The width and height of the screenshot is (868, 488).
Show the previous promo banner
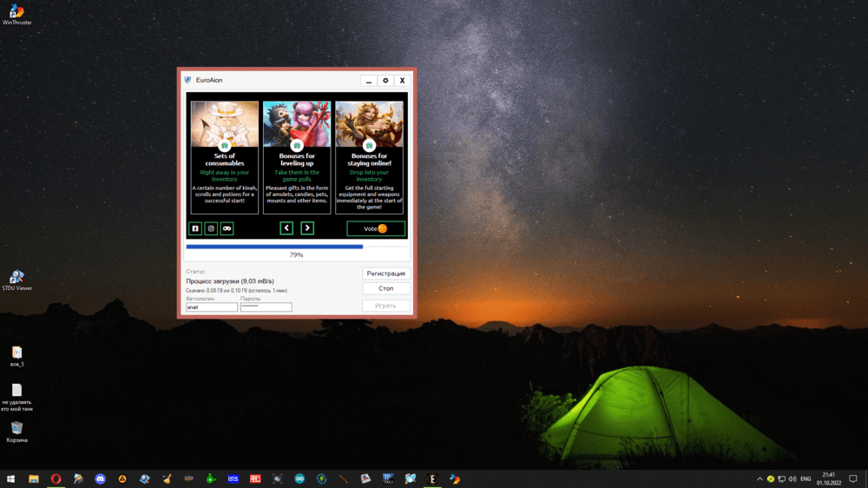pos(286,228)
